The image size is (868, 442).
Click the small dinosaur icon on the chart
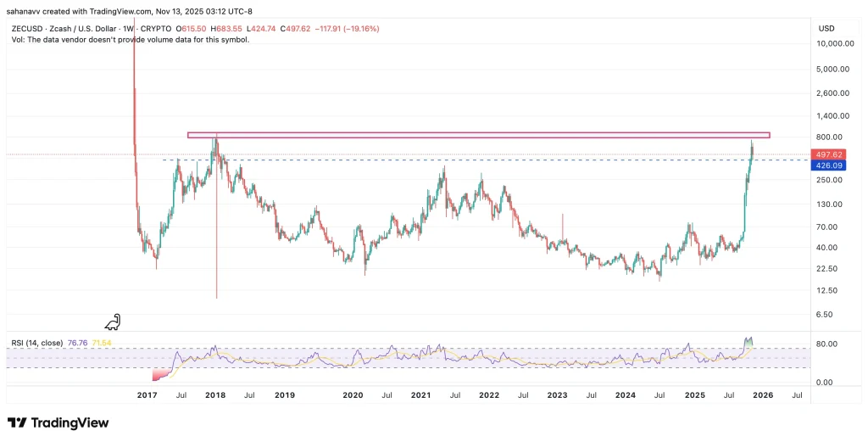[113, 322]
